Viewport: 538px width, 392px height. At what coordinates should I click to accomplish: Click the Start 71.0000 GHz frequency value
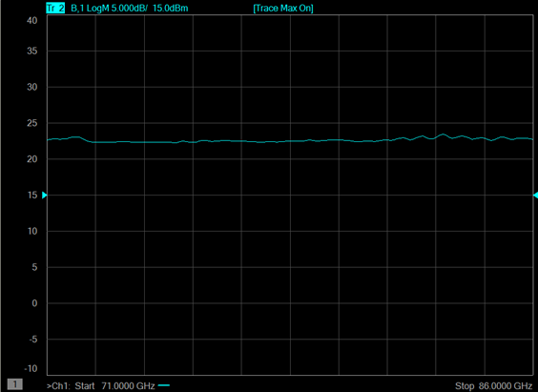114,386
